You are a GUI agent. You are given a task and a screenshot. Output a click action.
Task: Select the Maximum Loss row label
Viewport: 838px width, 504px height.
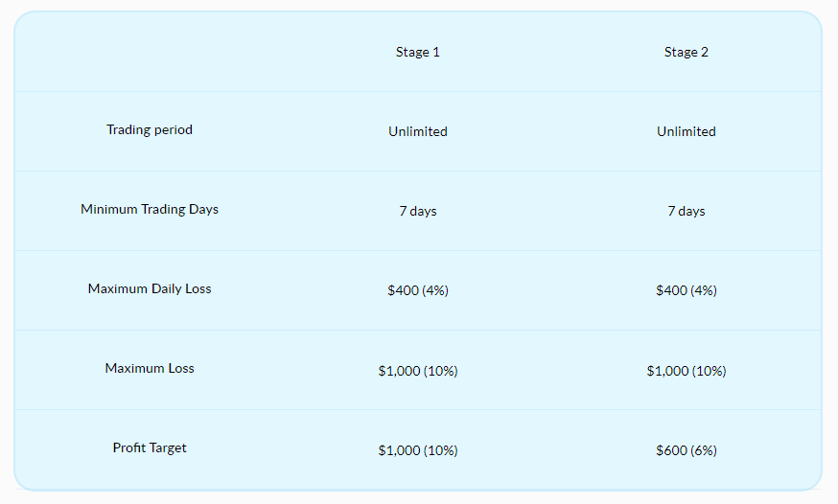(x=150, y=368)
